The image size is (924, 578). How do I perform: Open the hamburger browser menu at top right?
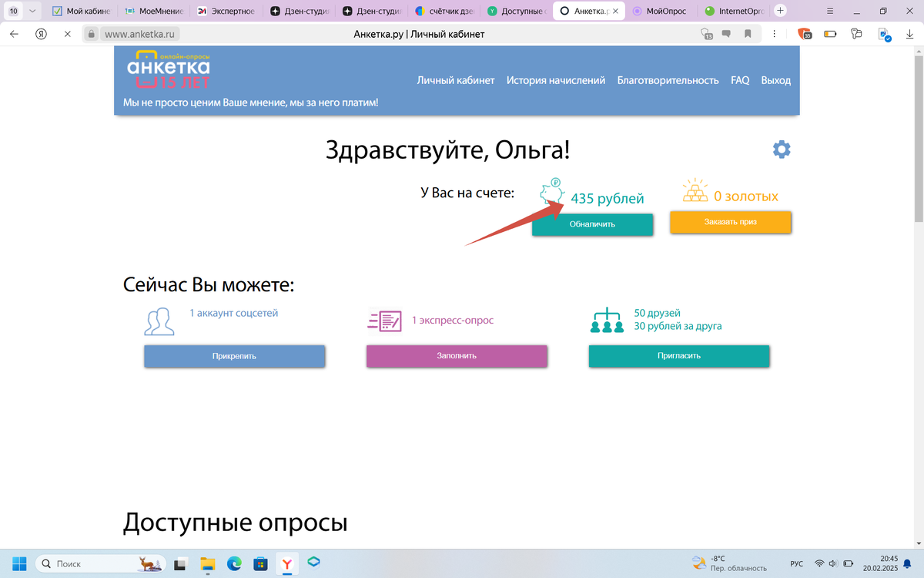point(829,12)
